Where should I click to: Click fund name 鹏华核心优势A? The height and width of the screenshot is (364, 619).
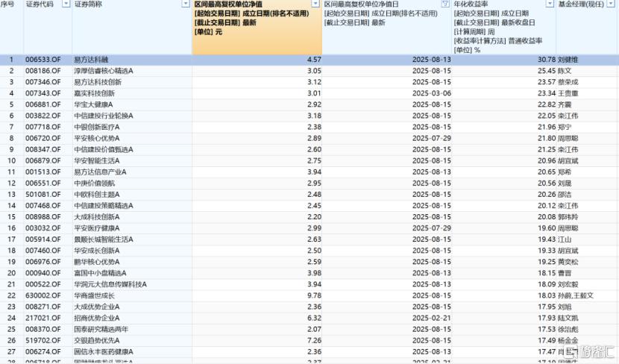97,262
